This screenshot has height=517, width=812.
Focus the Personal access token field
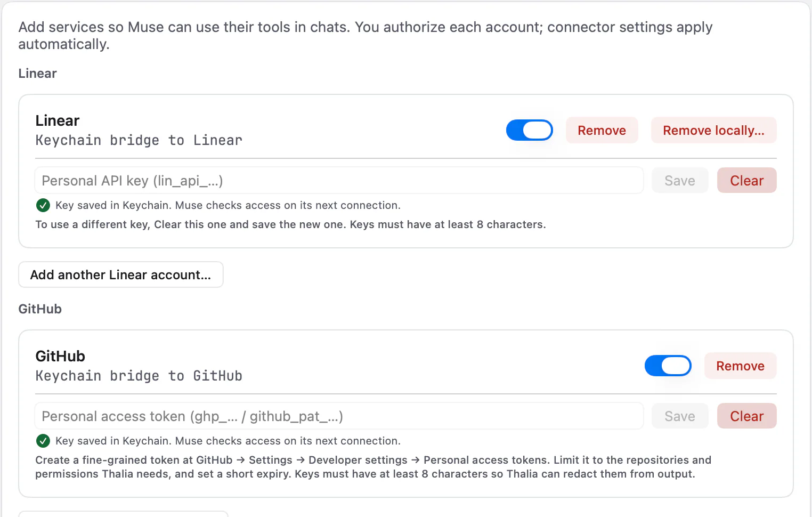click(339, 416)
